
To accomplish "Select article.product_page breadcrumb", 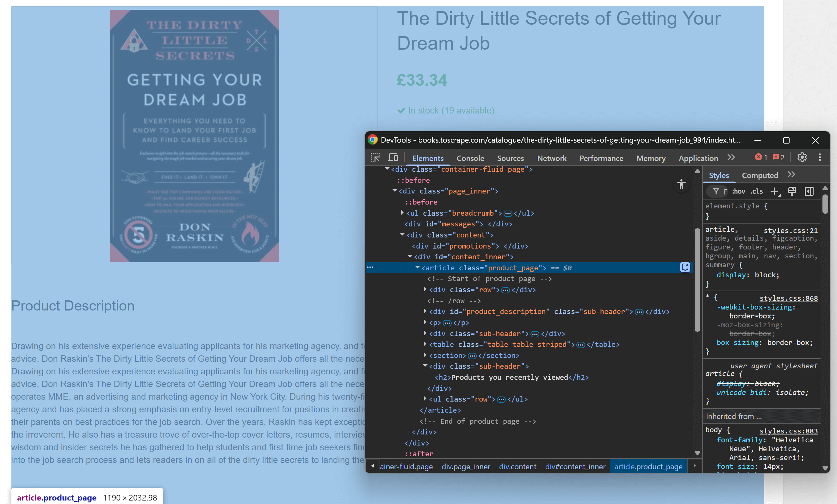I will [x=648, y=467].
